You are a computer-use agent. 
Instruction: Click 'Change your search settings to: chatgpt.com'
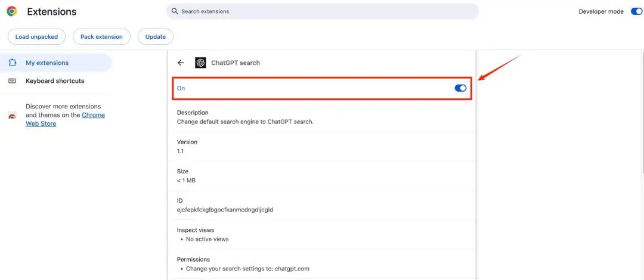click(247, 269)
